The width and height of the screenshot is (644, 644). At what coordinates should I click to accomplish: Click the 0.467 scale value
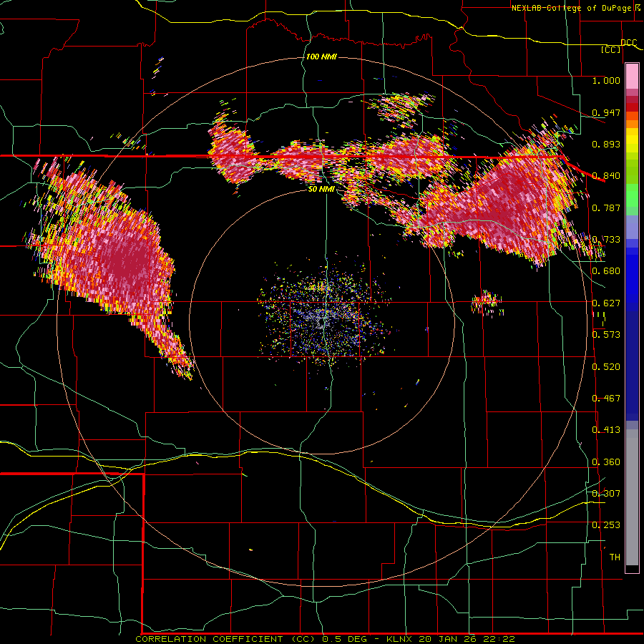(606, 399)
